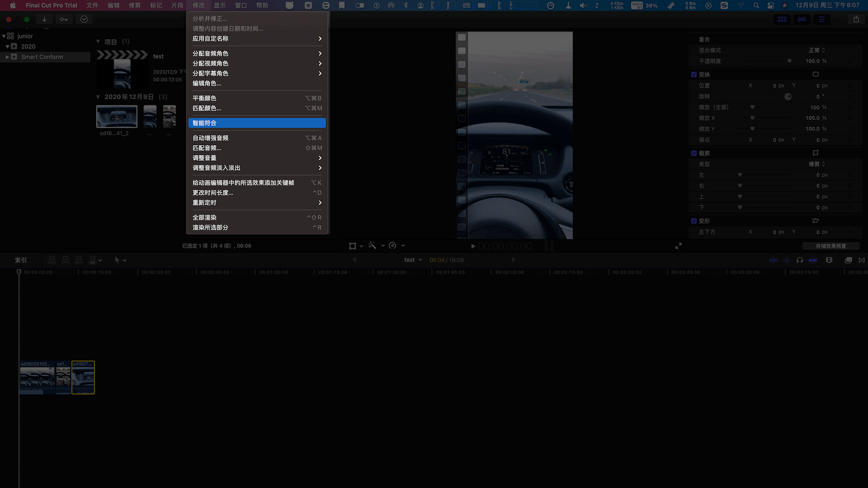This screenshot has width=868, height=488.
Task: Open the 混合模式 blend mode dropdown
Action: [817, 50]
